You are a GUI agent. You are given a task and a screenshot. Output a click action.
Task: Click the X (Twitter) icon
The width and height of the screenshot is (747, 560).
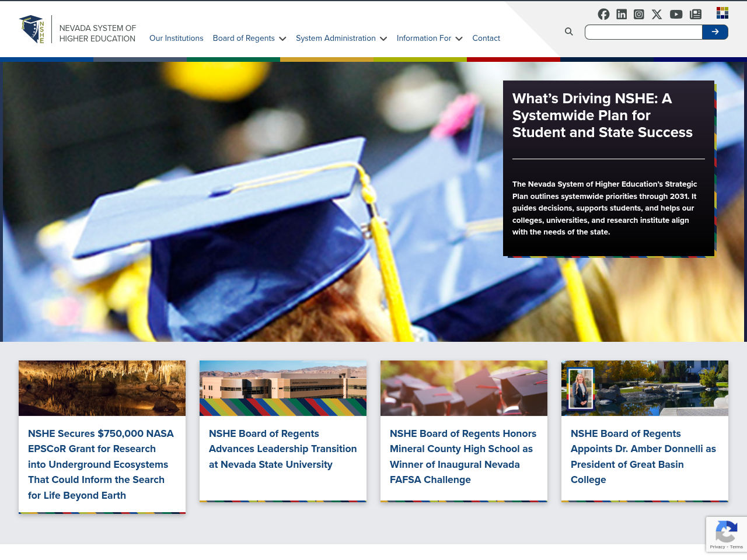[657, 14]
